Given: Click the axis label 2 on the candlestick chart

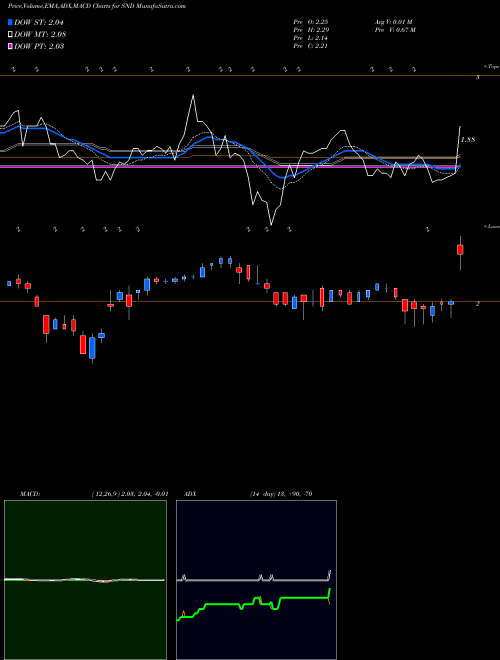Looking at the screenshot, I should tap(478, 303).
